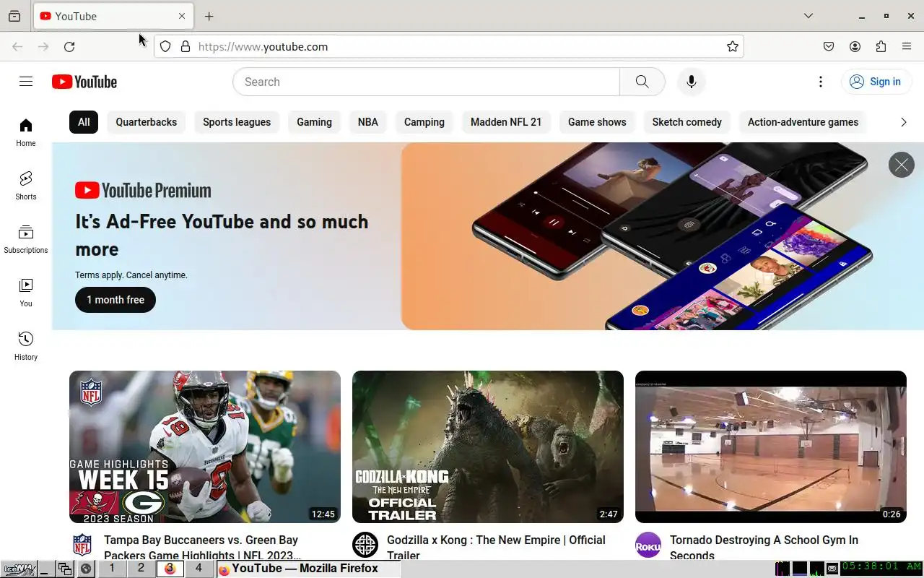Bookmark this page with the star
The height and width of the screenshot is (578, 924).
pyautogui.click(x=733, y=46)
